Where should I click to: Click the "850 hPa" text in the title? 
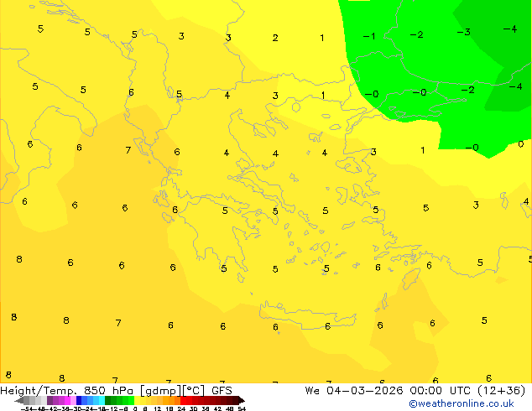(x=108, y=391)
